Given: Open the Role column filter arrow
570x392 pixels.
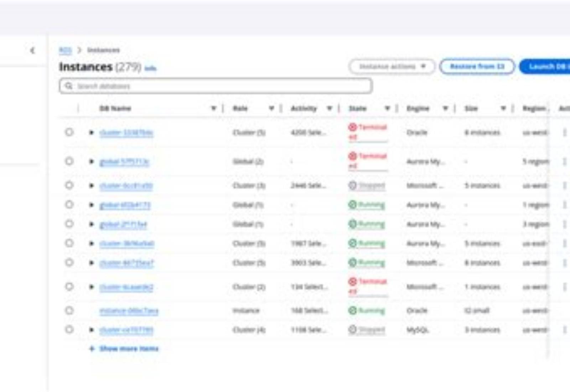Looking at the screenshot, I should pyautogui.click(x=271, y=108).
